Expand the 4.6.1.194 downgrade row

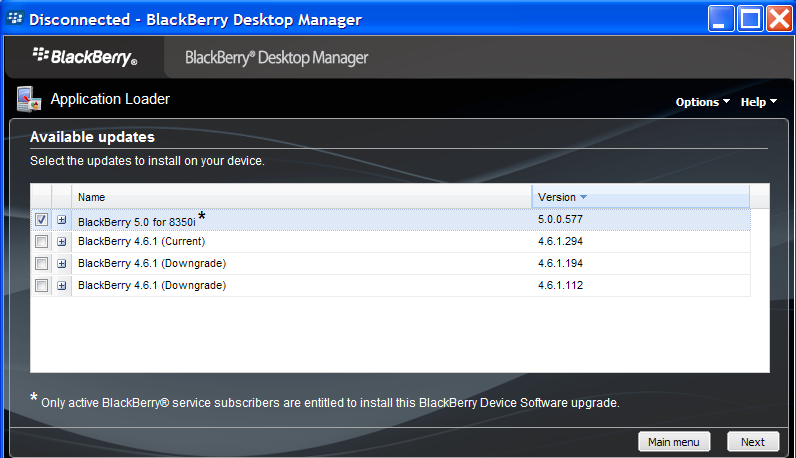click(61, 264)
